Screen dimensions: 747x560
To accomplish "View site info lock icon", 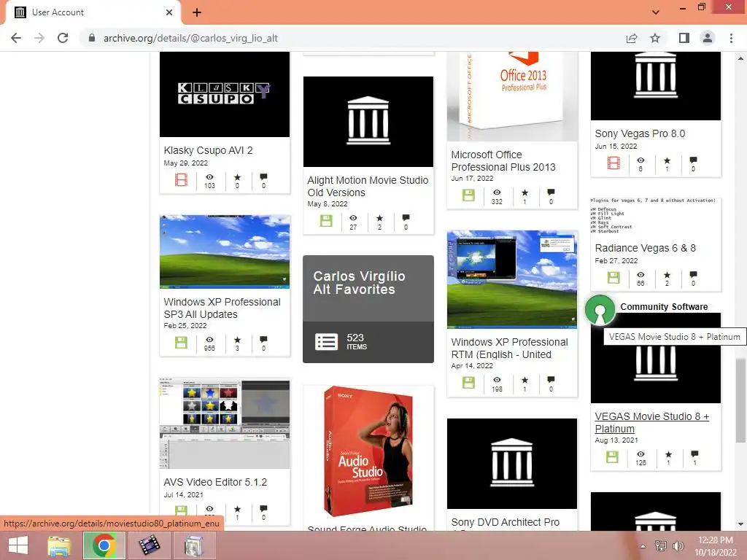I will [92, 38].
